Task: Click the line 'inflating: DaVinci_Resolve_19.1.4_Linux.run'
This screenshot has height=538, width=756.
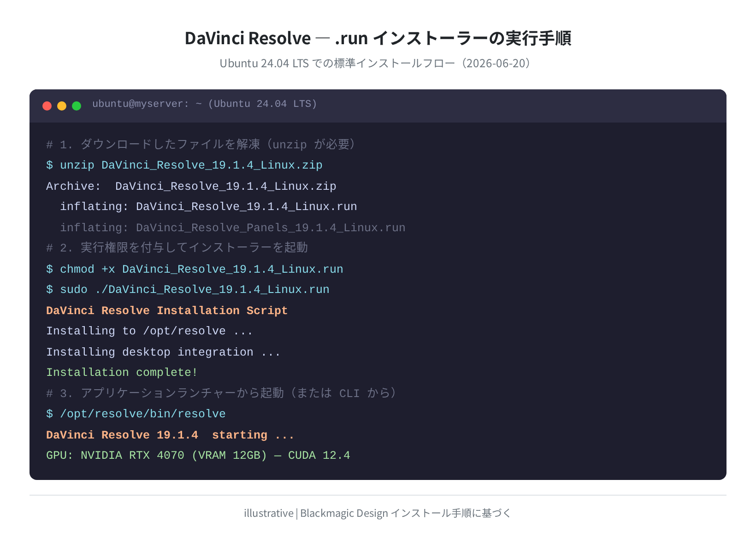Action: [x=208, y=206]
